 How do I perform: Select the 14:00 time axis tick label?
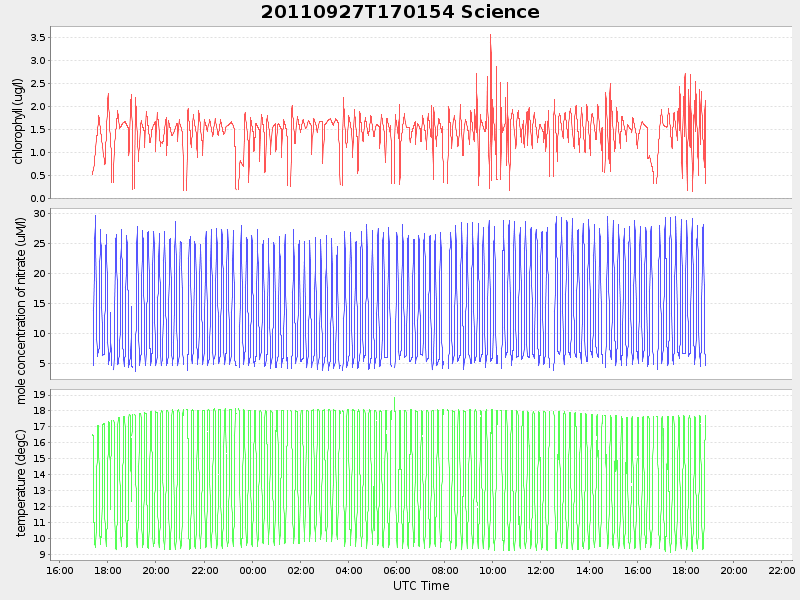pos(589,571)
